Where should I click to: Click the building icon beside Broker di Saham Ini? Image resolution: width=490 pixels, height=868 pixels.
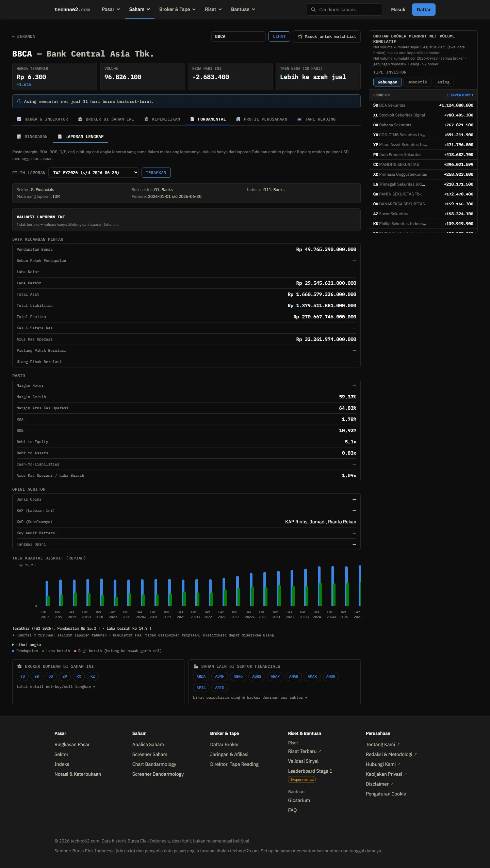point(80,119)
